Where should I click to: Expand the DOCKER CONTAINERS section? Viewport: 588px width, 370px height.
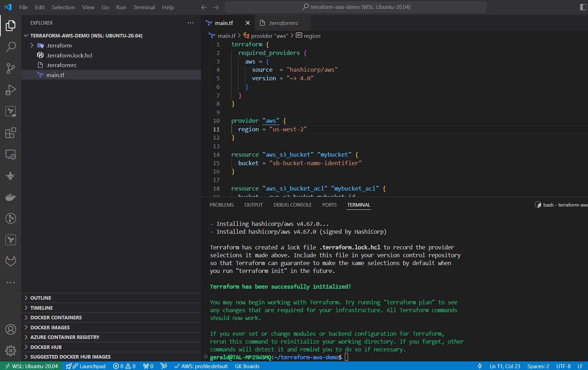click(56, 317)
